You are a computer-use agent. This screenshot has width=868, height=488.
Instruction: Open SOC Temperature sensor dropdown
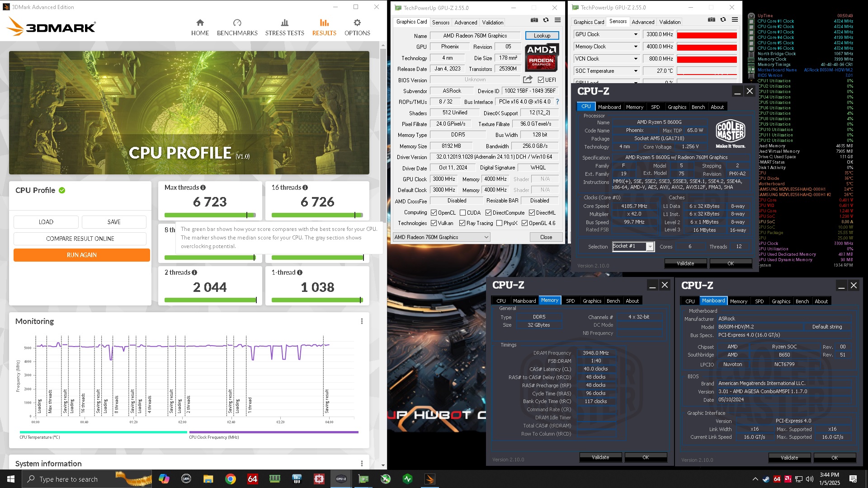click(x=636, y=71)
